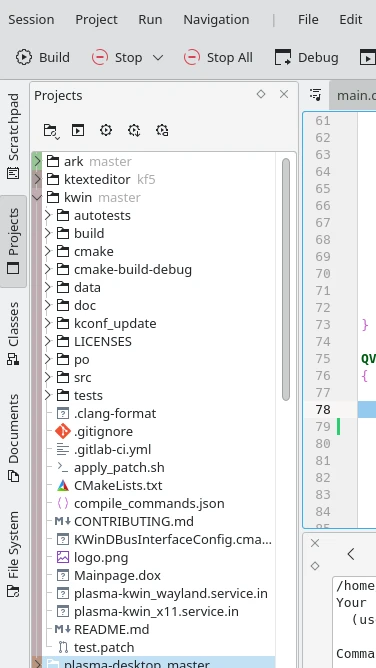The image size is (376, 668).
Task: Click the gear icon in Projects toolbar
Action: pos(106,130)
